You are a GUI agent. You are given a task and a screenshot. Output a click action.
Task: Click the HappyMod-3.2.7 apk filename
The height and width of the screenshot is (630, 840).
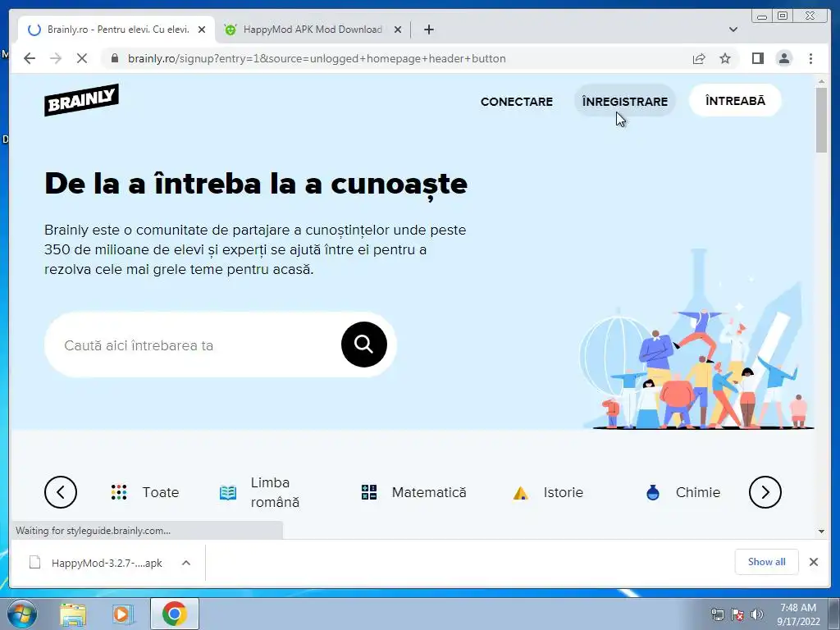point(107,563)
